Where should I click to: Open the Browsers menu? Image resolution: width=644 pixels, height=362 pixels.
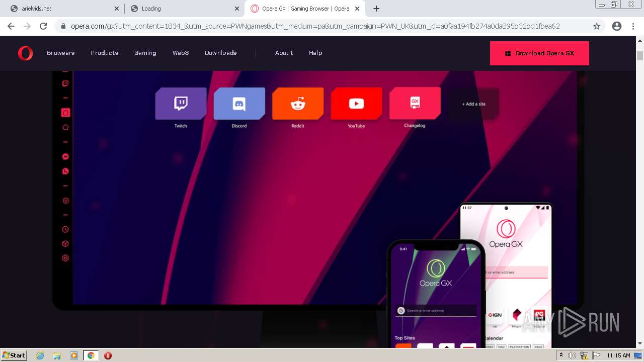[x=60, y=53]
